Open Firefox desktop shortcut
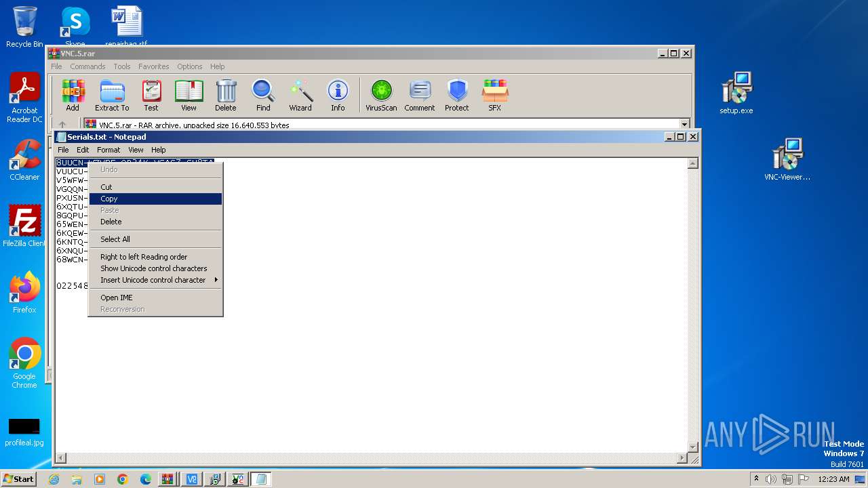 click(x=24, y=293)
